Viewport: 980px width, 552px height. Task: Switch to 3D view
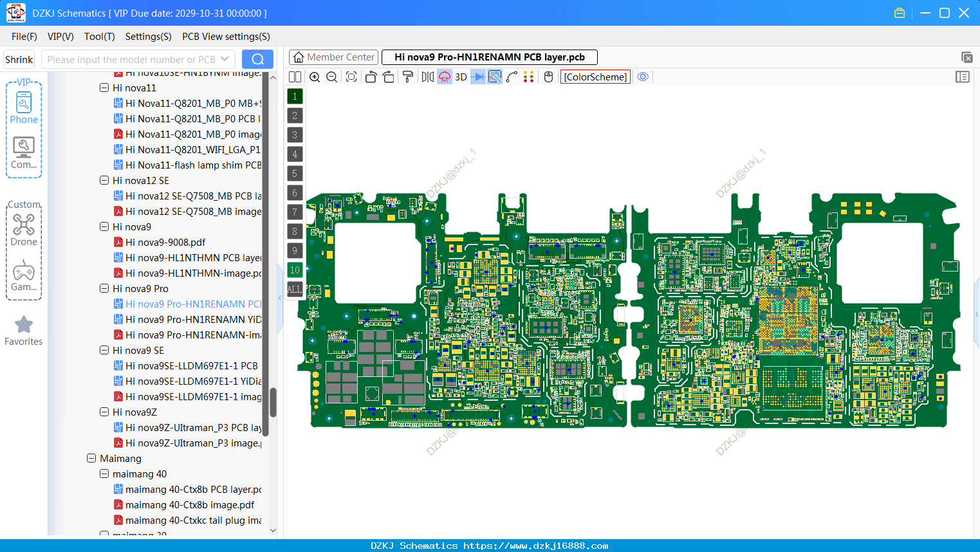(x=461, y=77)
